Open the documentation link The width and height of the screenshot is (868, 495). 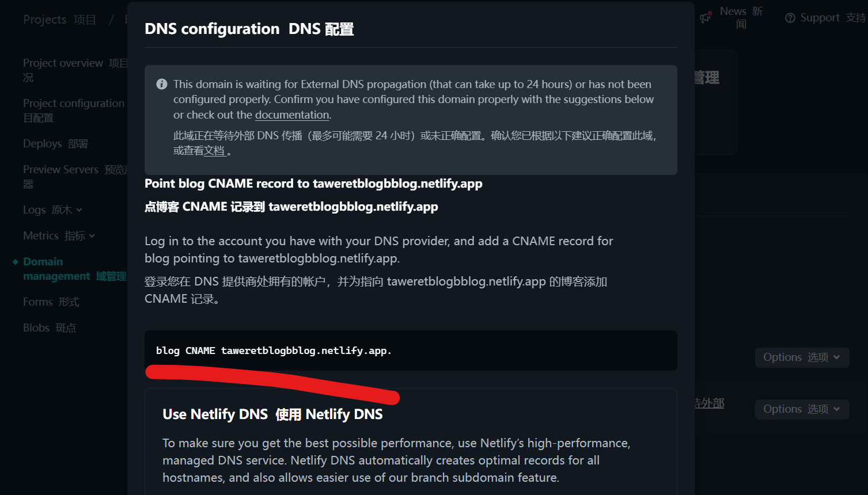click(x=292, y=115)
